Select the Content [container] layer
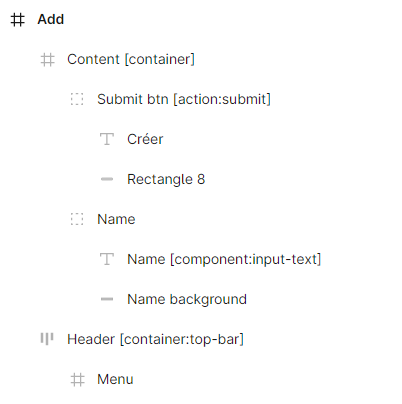 click(x=131, y=59)
